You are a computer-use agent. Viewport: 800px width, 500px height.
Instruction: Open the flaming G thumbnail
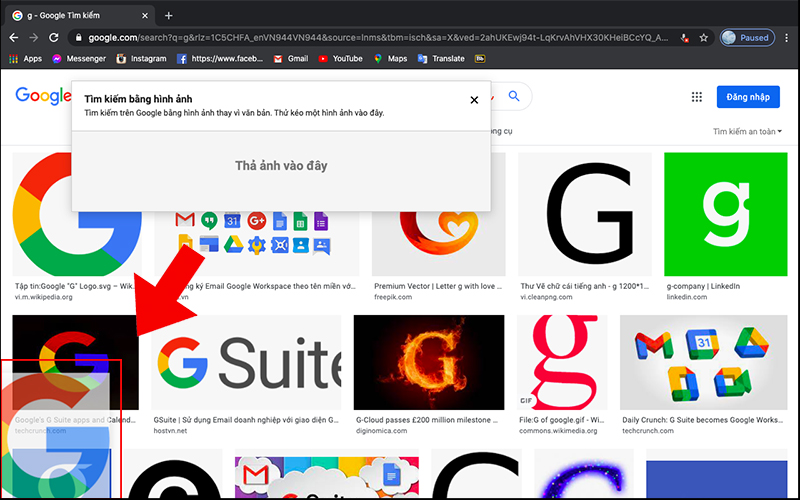tap(429, 362)
